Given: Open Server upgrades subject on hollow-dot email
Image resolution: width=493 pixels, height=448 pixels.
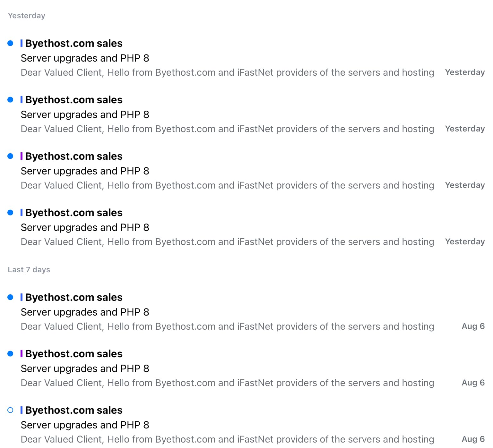Looking at the screenshot, I should (85, 425).
